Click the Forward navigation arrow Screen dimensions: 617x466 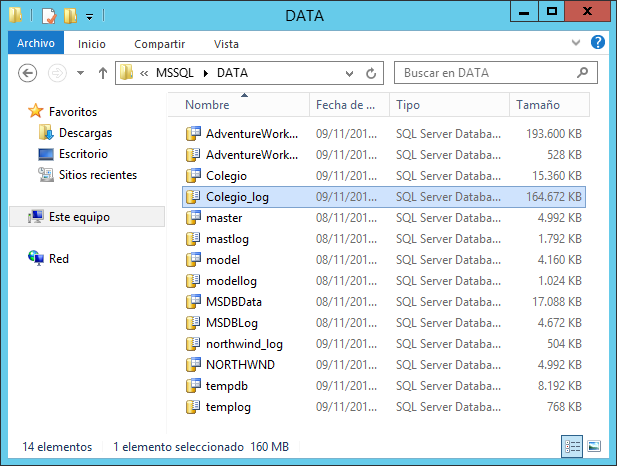point(57,73)
